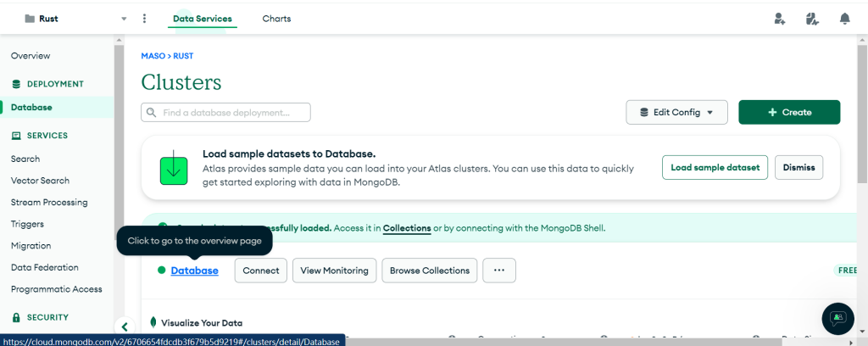Open Triggers in the sidebar
This screenshot has width=868, height=346.
click(28, 224)
